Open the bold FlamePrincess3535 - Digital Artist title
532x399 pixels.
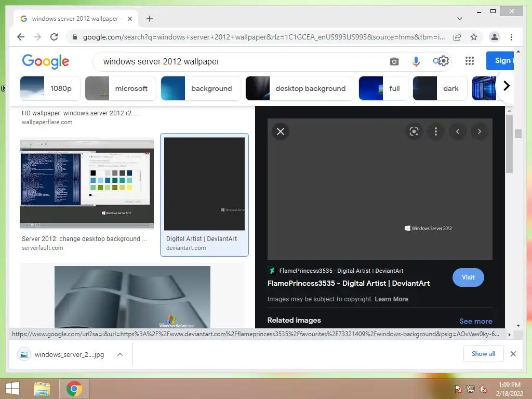349,283
